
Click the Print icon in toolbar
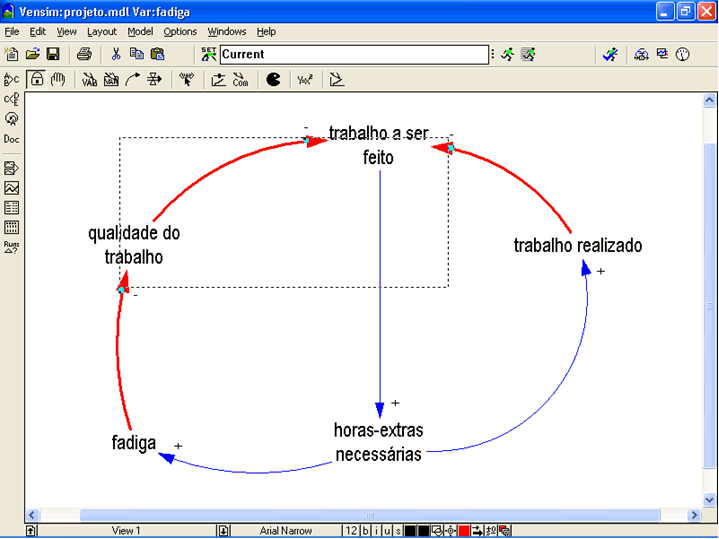pos(85,54)
